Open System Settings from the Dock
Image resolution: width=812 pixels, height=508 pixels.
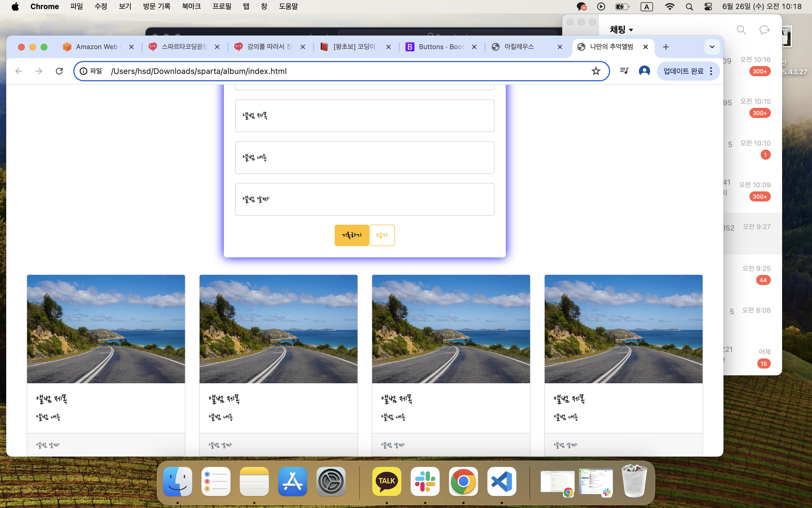(331, 481)
